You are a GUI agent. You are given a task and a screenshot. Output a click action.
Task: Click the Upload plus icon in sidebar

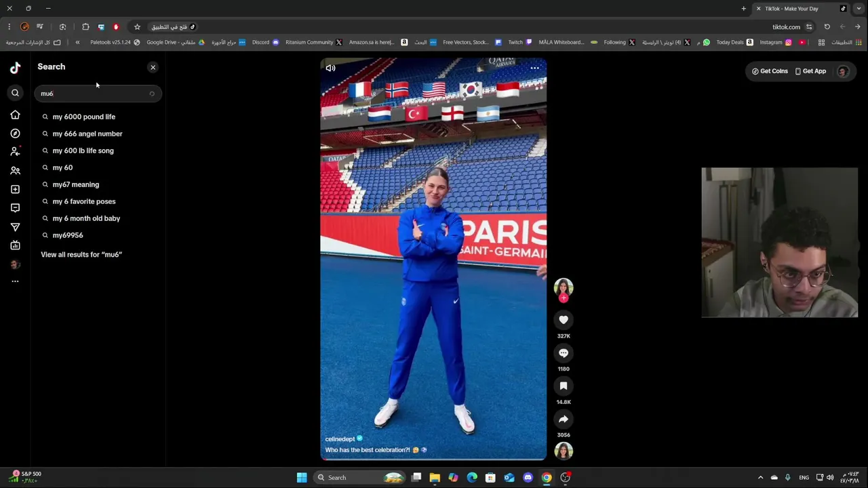[x=15, y=189]
